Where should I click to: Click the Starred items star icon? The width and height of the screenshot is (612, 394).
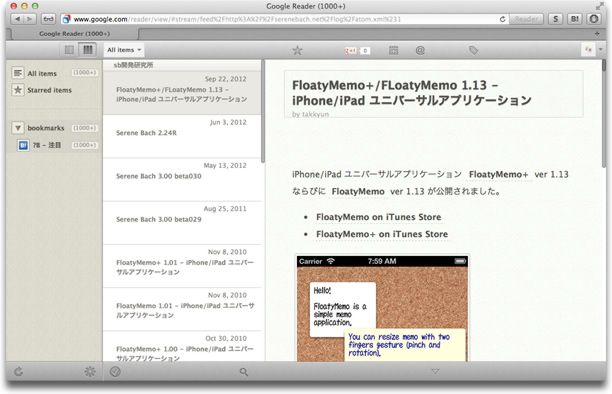click(18, 90)
